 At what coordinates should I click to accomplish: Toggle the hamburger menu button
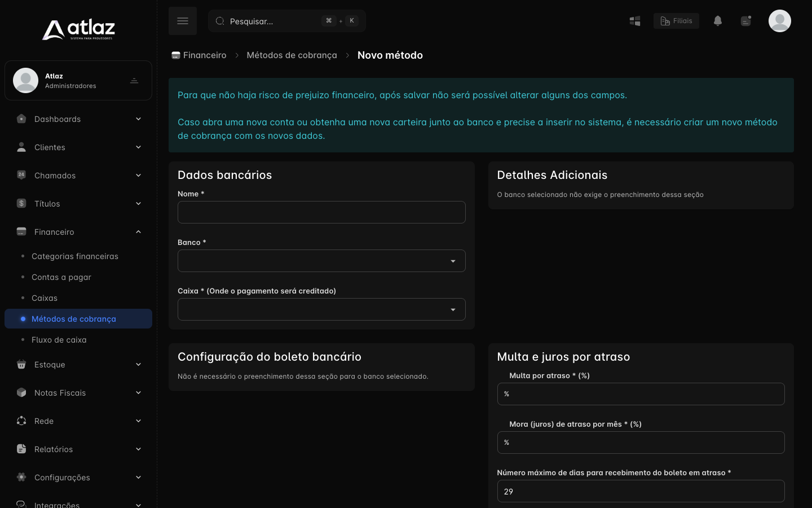[x=183, y=21]
